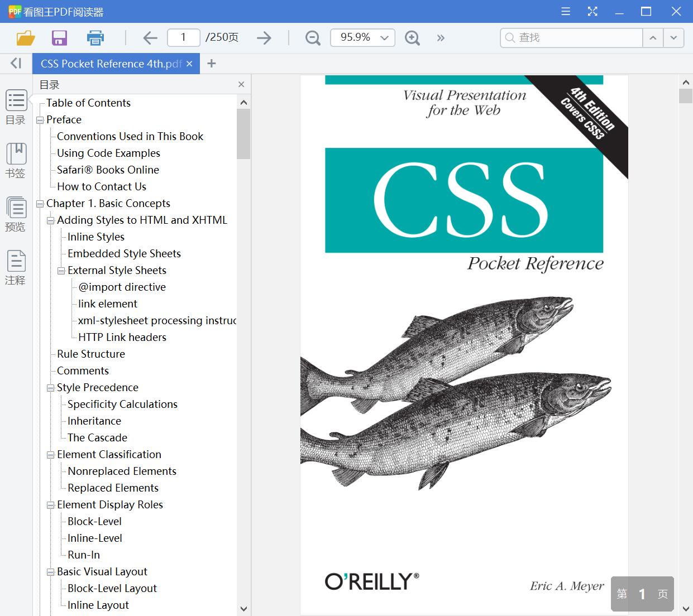Image resolution: width=693 pixels, height=616 pixels.
Task: Open a new tab with plus button
Action: (211, 64)
